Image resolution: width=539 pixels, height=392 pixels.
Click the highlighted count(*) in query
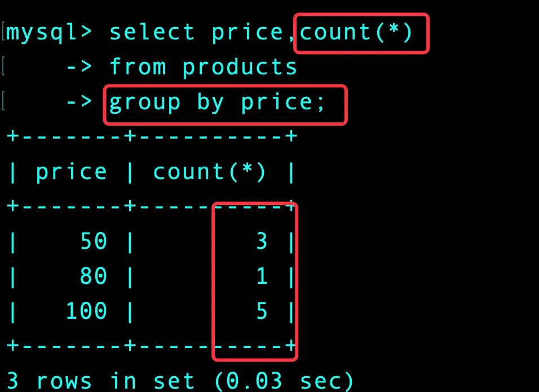[x=356, y=32]
